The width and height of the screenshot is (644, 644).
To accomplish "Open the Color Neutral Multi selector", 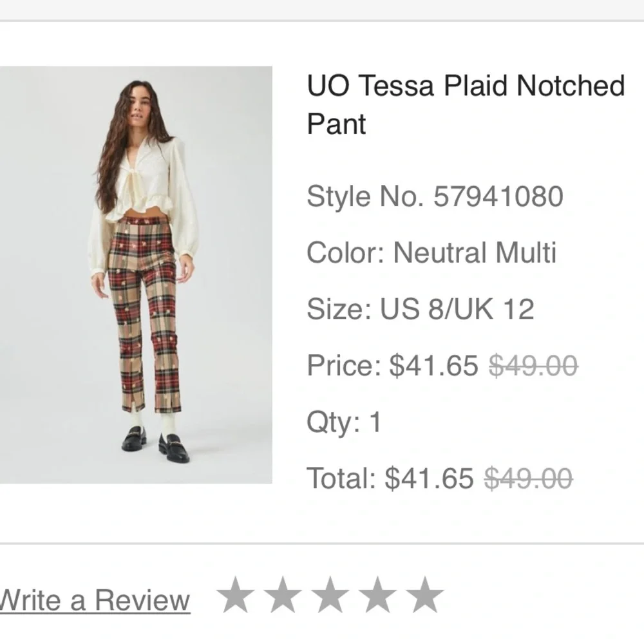I will coord(431,252).
